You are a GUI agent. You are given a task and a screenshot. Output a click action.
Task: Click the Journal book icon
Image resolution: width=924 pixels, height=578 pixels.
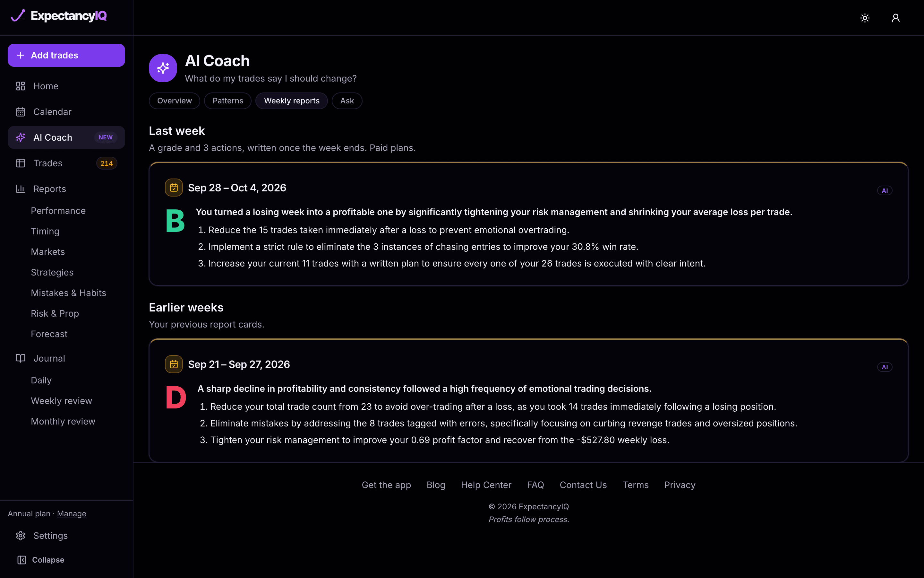[x=21, y=358]
